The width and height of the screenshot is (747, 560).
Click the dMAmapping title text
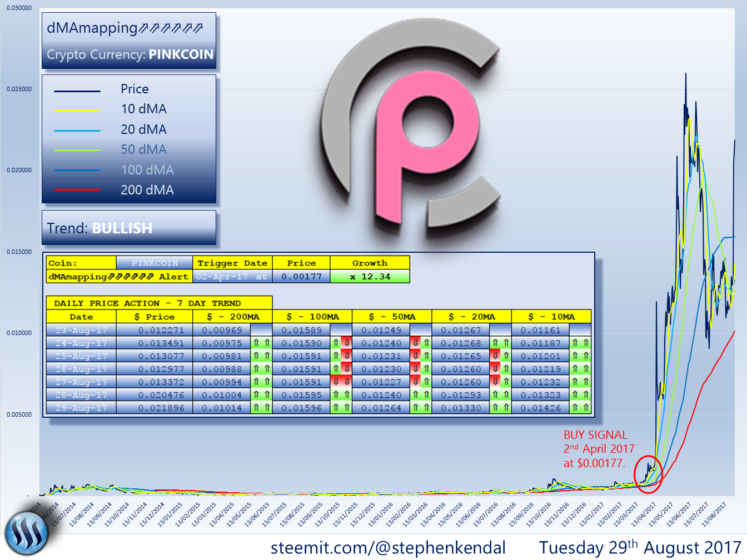coord(124,28)
